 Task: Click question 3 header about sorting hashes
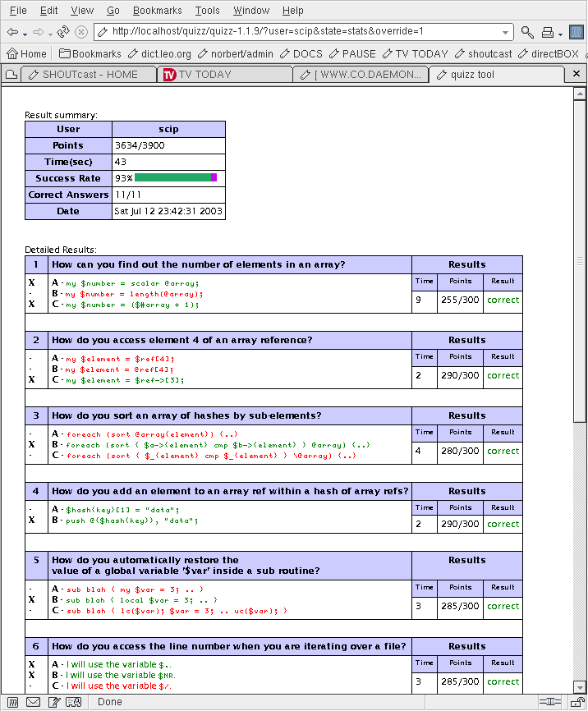click(186, 415)
